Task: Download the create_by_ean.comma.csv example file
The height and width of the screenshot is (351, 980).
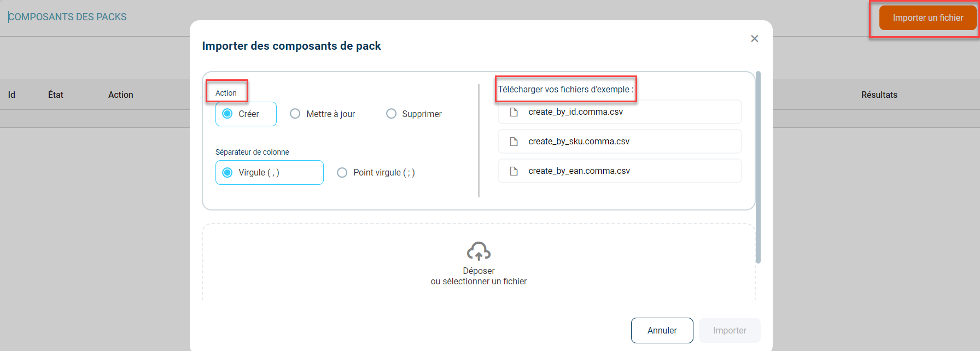Action: point(579,171)
